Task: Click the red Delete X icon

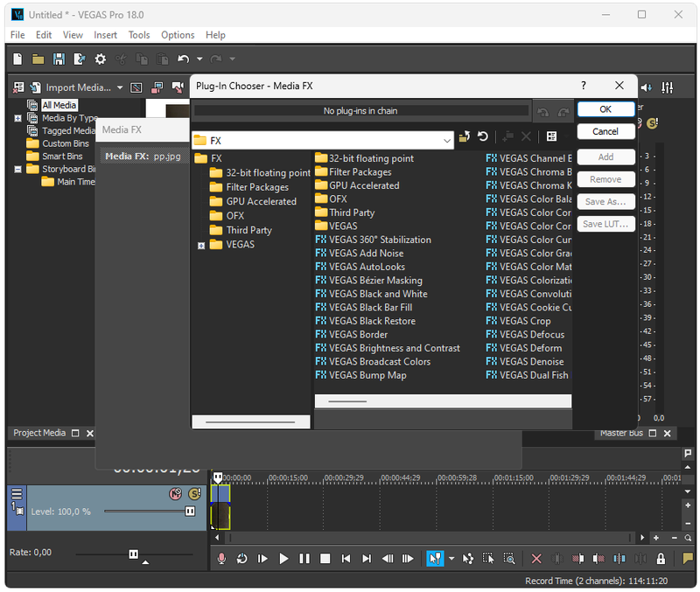Action: click(536, 559)
